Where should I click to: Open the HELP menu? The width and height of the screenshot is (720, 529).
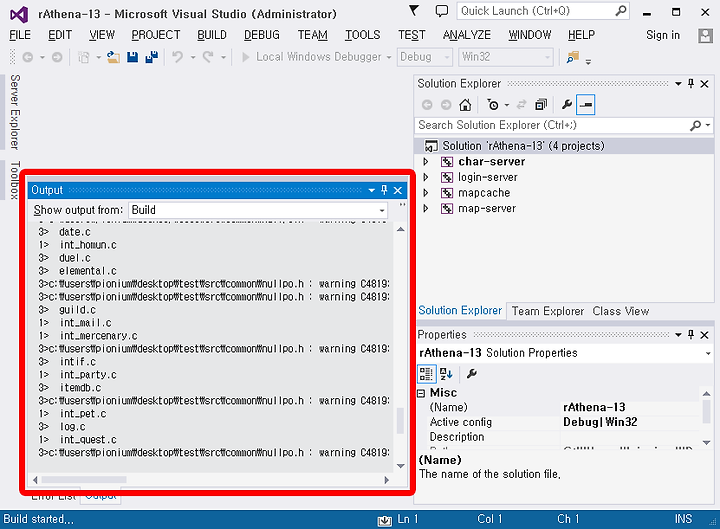click(x=581, y=35)
